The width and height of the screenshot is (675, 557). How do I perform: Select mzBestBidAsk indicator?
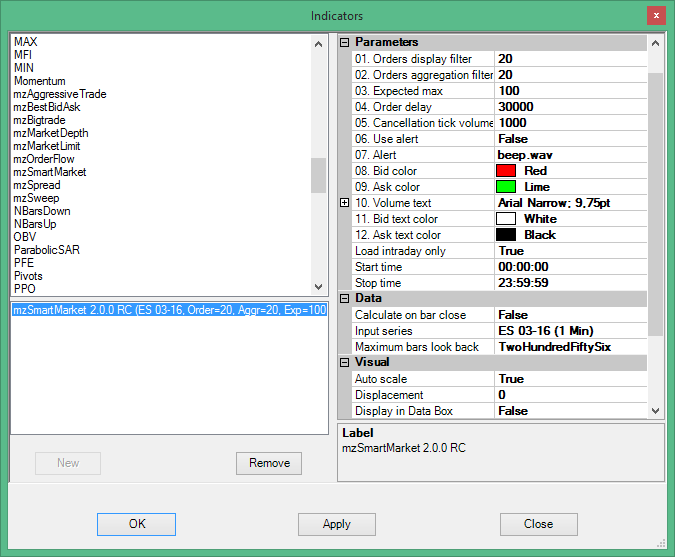point(47,107)
